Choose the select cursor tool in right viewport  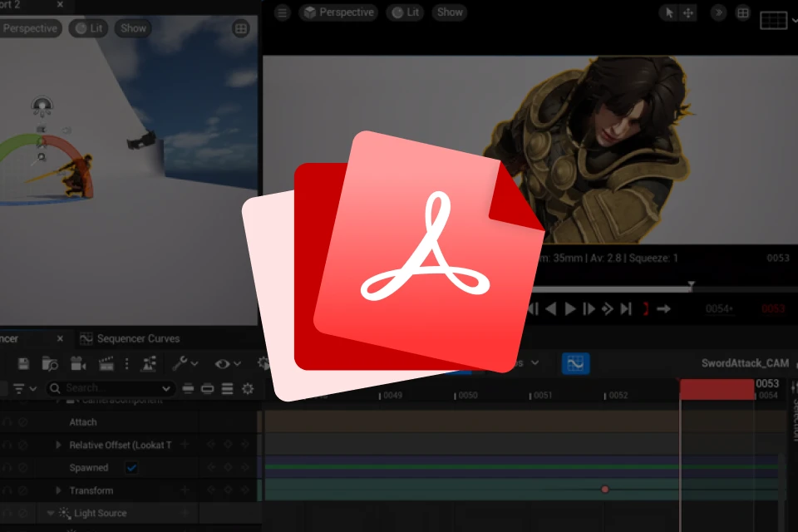(669, 12)
